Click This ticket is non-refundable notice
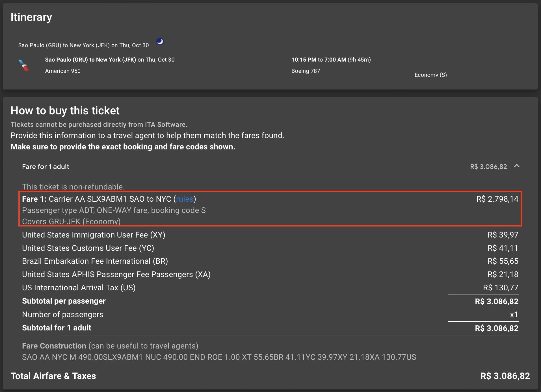541x392 pixels. 73,187
